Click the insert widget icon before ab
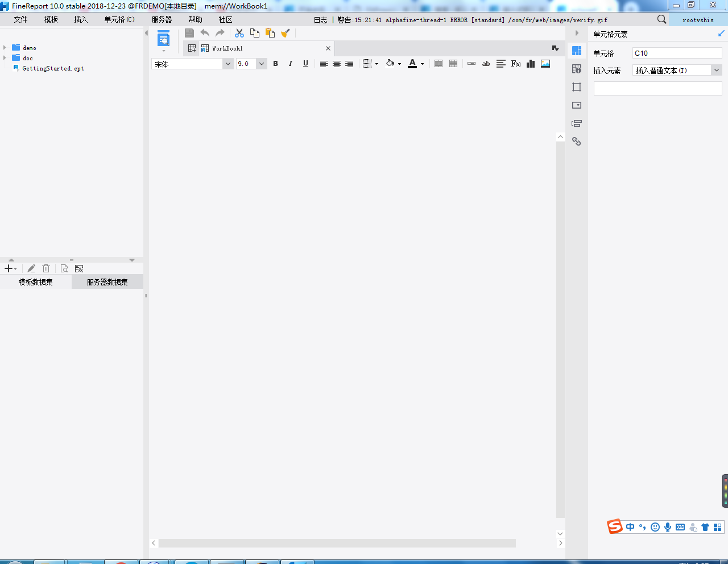728x564 pixels. (x=471, y=64)
